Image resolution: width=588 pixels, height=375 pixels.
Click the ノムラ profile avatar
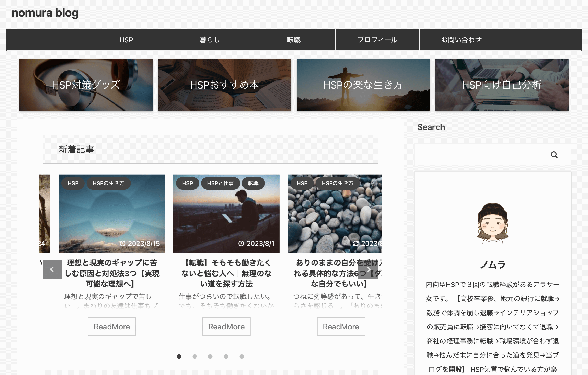pyautogui.click(x=493, y=223)
